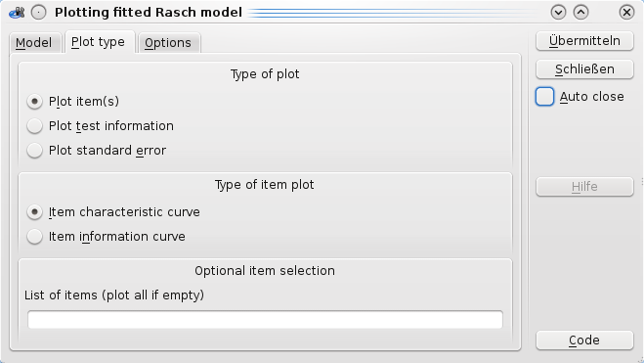Toggle the keep-on-all-desktops title bar button
644x363 pixels.
tap(39, 13)
